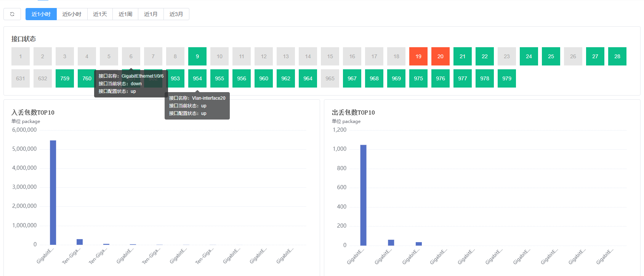Select the 近1天 time range
644x276 pixels.
pos(100,14)
